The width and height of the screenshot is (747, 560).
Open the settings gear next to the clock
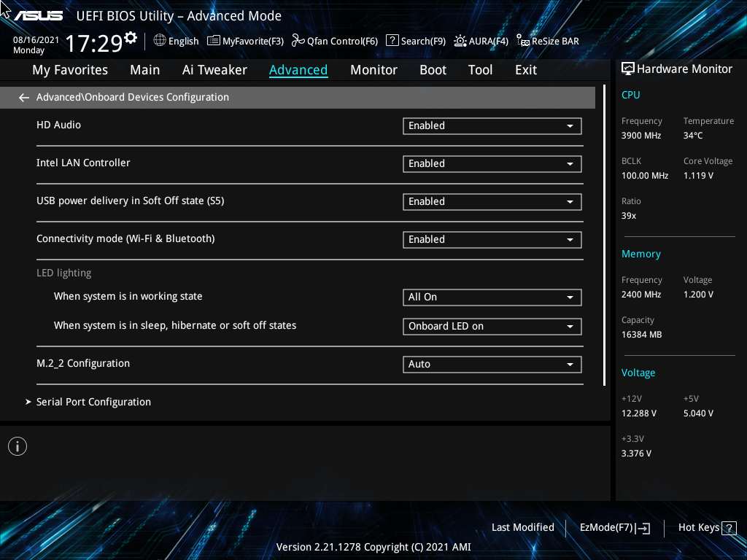pos(130,38)
